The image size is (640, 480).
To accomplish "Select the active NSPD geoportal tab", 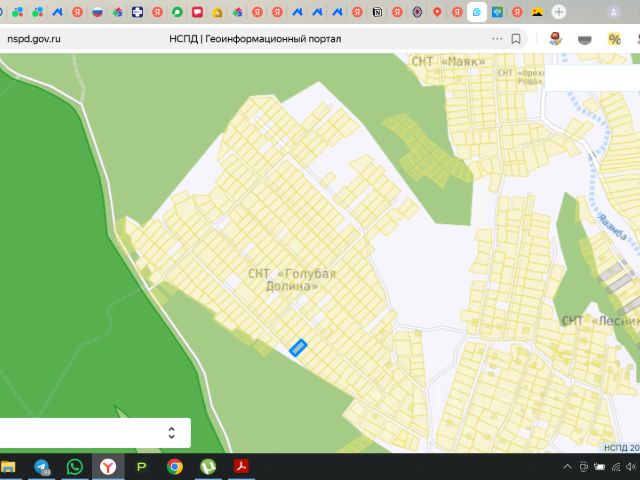I will [477, 12].
